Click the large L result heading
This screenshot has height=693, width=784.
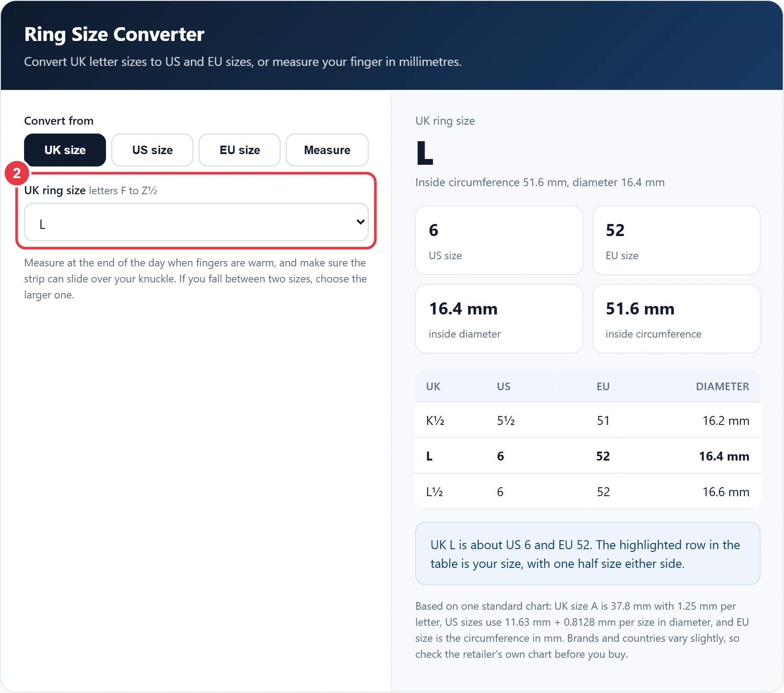[425, 153]
